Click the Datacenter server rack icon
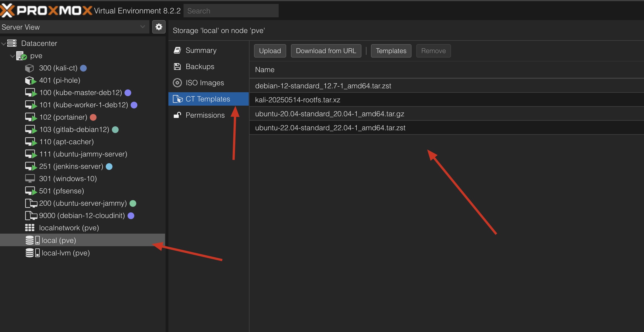 click(12, 43)
